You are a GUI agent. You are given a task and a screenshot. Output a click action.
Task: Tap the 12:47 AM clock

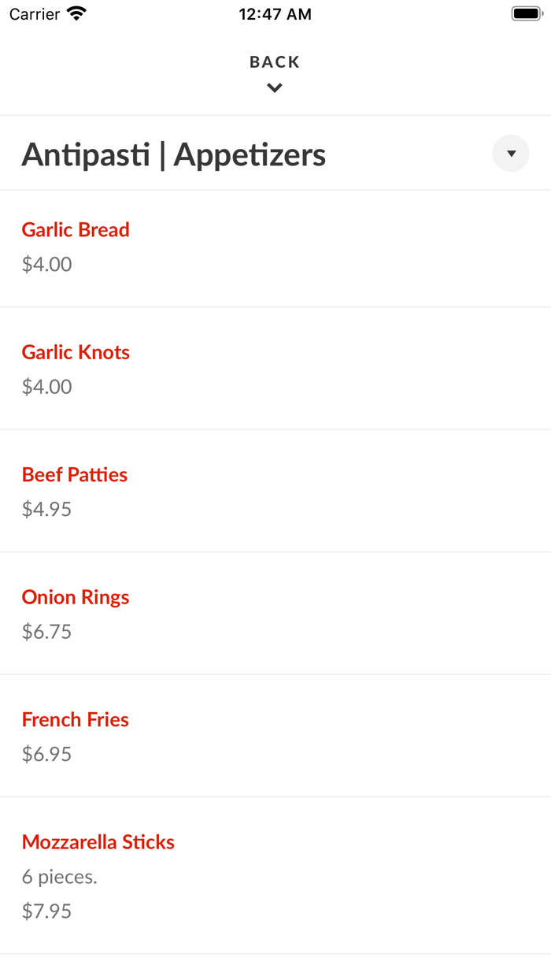tap(275, 14)
